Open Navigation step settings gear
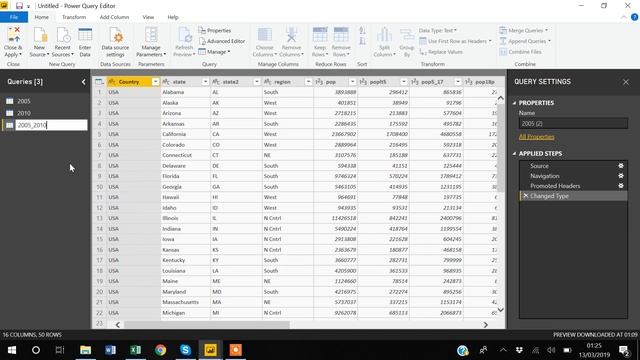Image resolution: width=640 pixels, height=360 pixels. pyautogui.click(x=621, y=176)
